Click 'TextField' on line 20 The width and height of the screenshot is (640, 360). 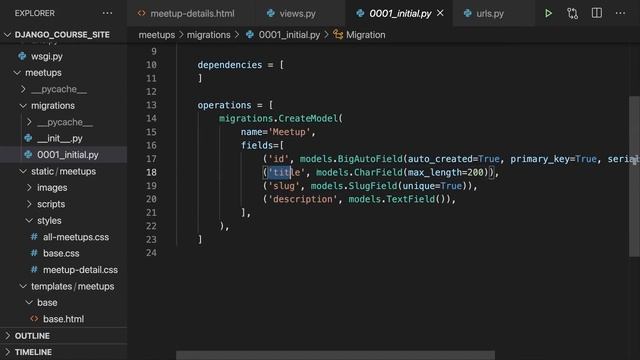(x=410, y=200)
